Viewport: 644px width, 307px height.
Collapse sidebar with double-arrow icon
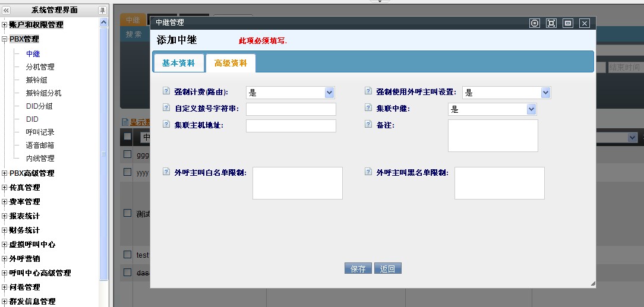6,10
